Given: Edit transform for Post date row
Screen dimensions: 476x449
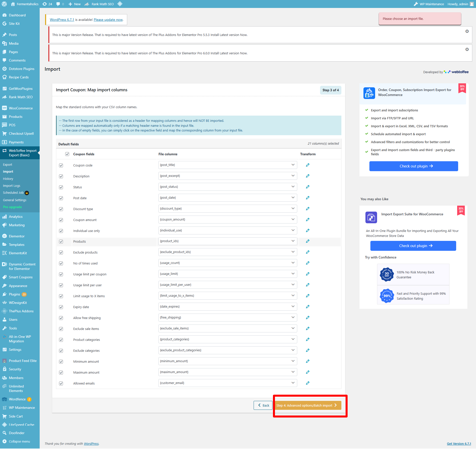Looking at the screenshot, I should point(308,198).
